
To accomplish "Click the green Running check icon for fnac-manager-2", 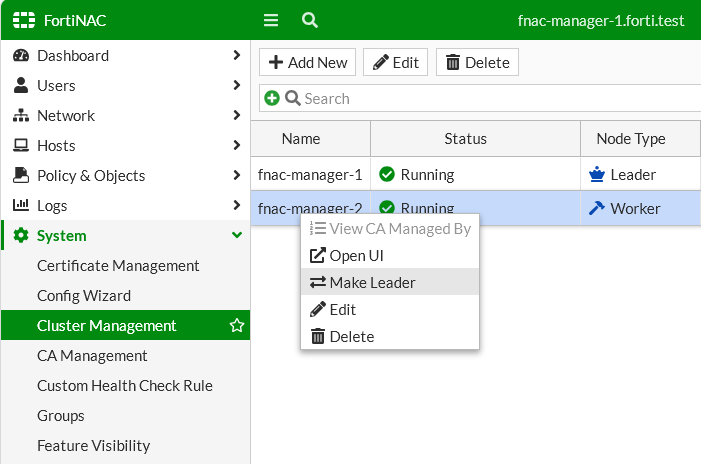I will (x=387, y=207).
